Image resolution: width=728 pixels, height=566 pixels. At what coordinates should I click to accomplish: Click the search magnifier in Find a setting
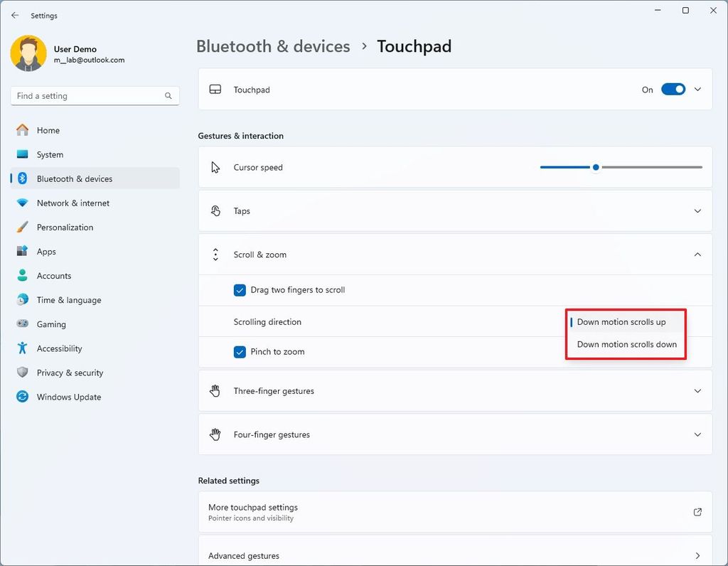[x=168, y=95]
